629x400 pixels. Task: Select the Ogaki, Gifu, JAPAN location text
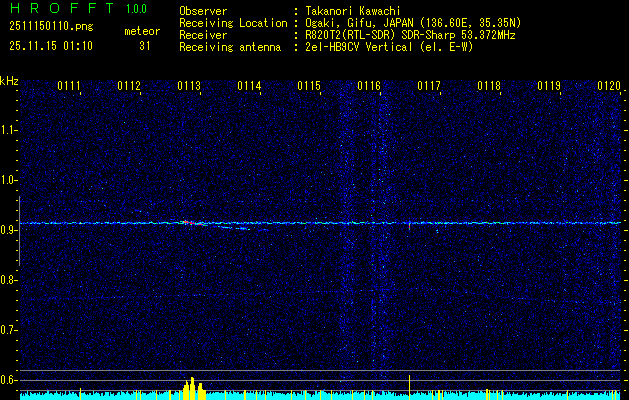tap(413, 23)
